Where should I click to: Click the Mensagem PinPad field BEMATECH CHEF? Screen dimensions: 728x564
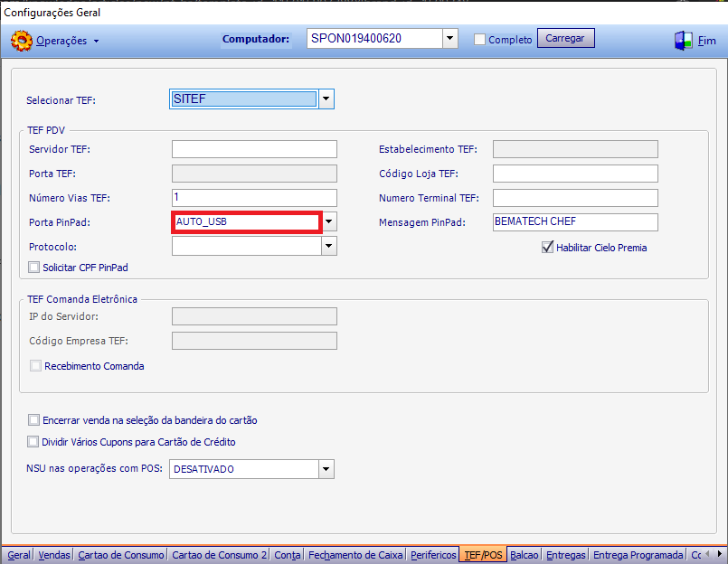click(x=575, y=221)
